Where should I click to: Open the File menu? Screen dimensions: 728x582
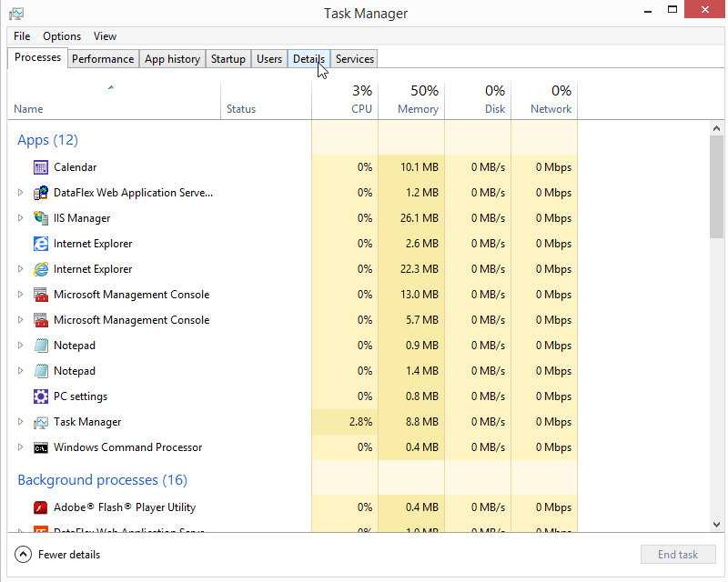[x=22, y=36]
